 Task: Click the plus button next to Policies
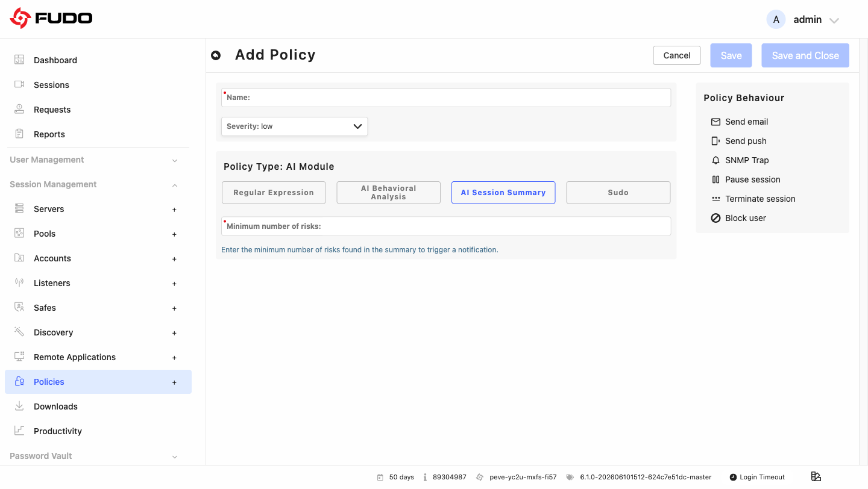coord(174,382)
